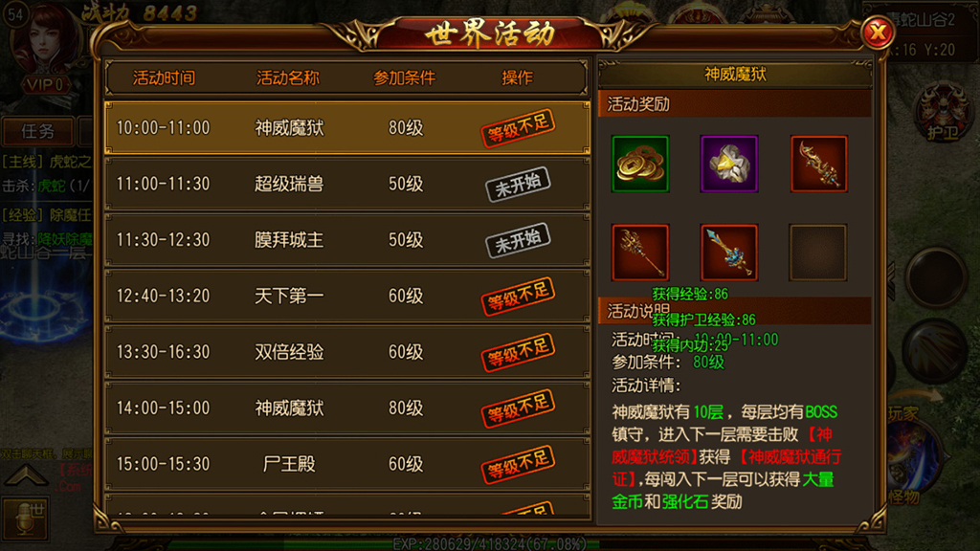Click the blue-tipped spear reward icon
Image resolution: width=980 pixels, height=551 pixels.
(x=728, y=253)
